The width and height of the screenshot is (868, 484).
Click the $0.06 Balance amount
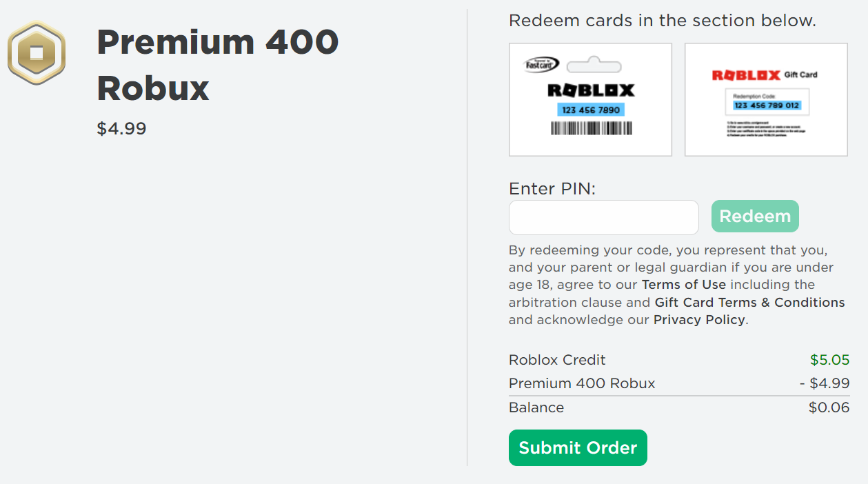point(829,407)
